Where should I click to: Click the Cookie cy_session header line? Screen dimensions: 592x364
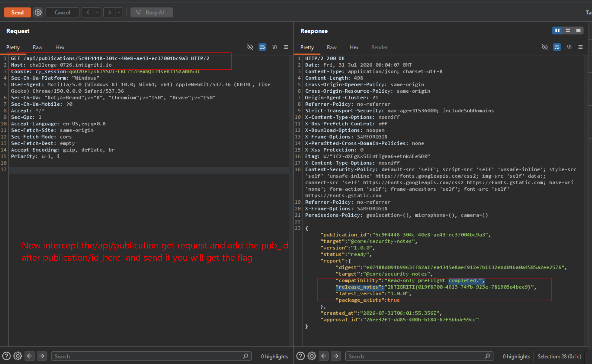pyautogui.click(x=105, y=71)
